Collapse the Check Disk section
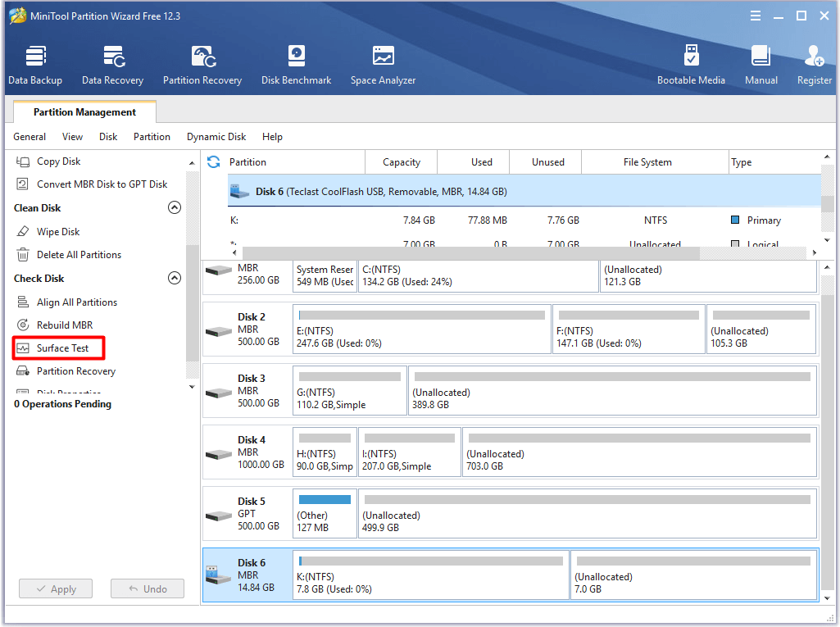The width and height of the screenshot is (840, 627). (x=175, y=278)
